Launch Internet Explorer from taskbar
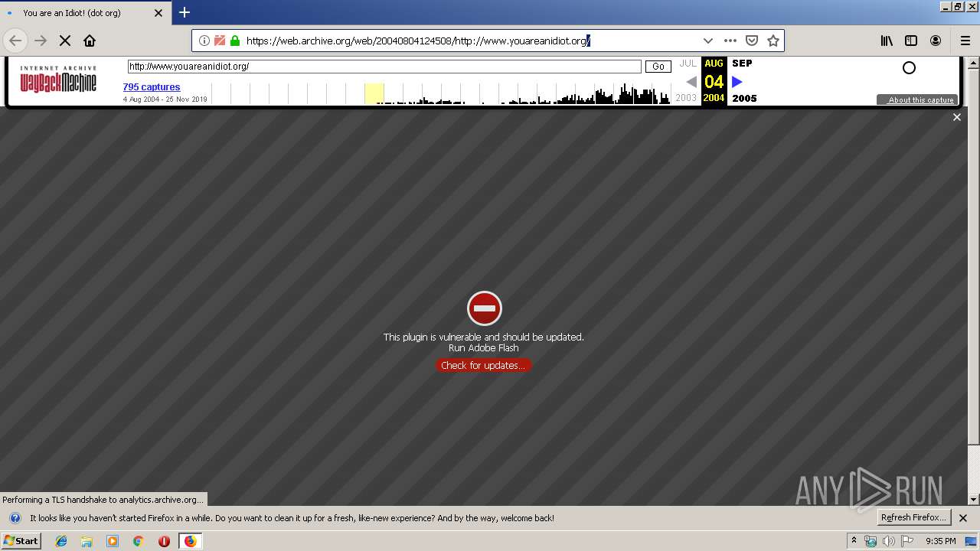 click(61, 541)
